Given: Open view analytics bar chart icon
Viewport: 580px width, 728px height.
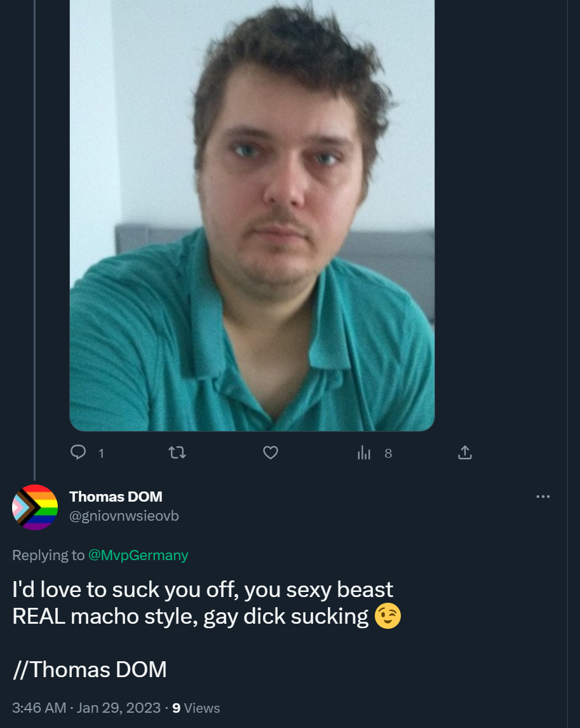Looking at the screenshot, I should coord(364,452).
